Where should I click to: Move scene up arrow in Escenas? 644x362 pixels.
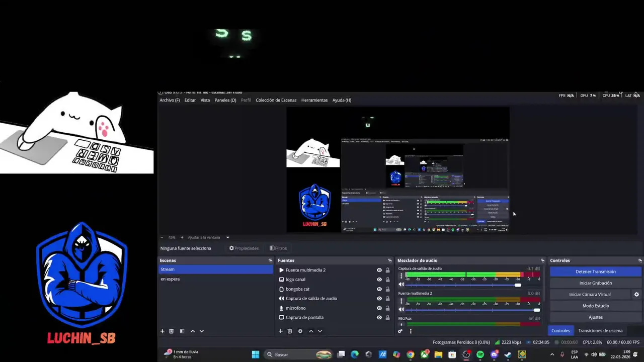[x=193, y=331]
